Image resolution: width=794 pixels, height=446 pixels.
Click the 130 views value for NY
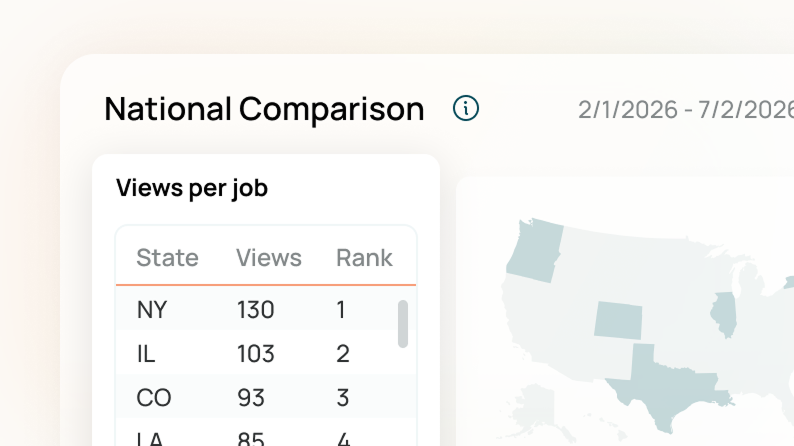point(255,310)
